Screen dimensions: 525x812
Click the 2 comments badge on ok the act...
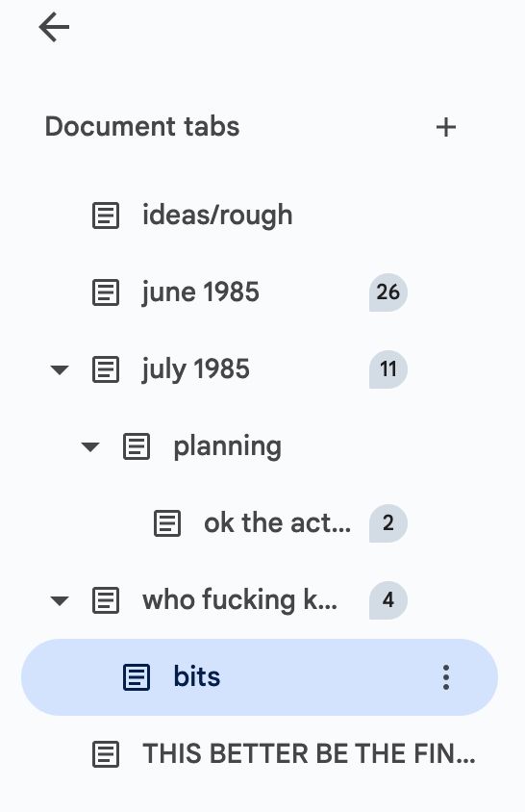[388, 523]
